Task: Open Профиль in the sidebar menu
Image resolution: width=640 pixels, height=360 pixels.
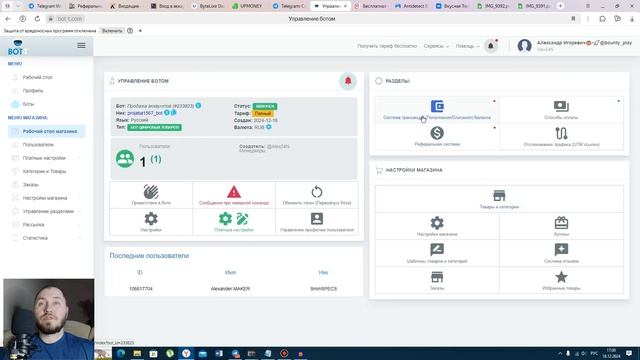Action: coord(33,91)
